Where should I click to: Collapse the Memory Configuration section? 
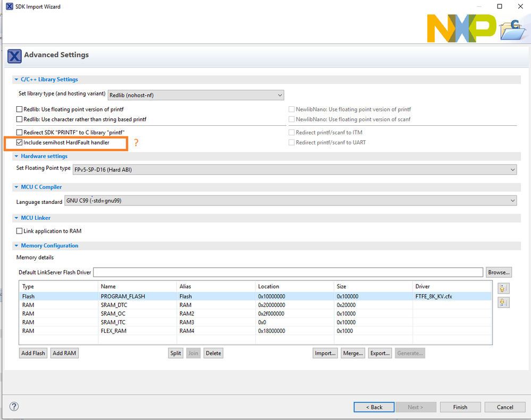pos(16,246)
